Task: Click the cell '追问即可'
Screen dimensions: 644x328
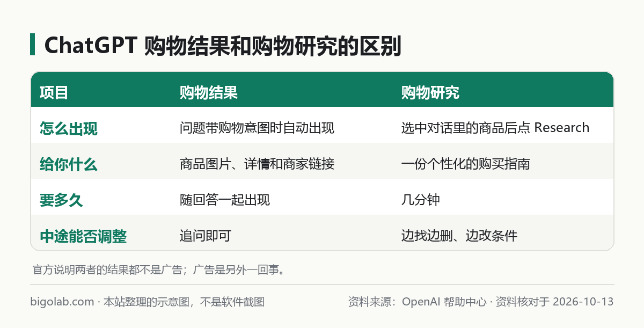Action: tap(206, 236)
